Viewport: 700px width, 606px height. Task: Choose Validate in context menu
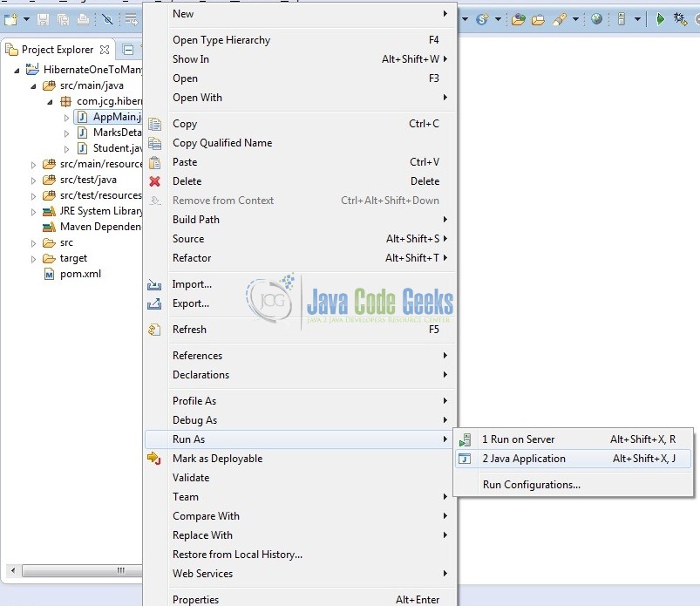point(301,478)
